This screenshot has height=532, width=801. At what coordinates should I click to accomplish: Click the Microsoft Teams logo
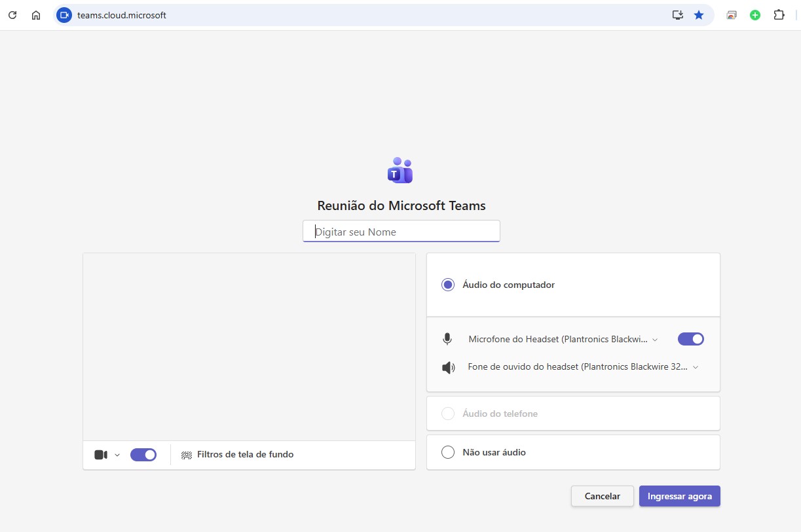[400, 170]
